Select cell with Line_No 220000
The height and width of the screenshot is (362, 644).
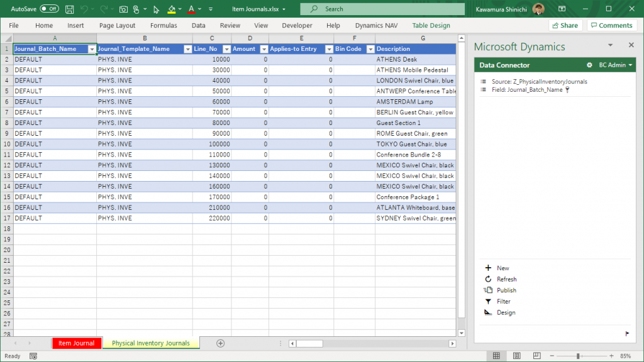pos(212,218)
